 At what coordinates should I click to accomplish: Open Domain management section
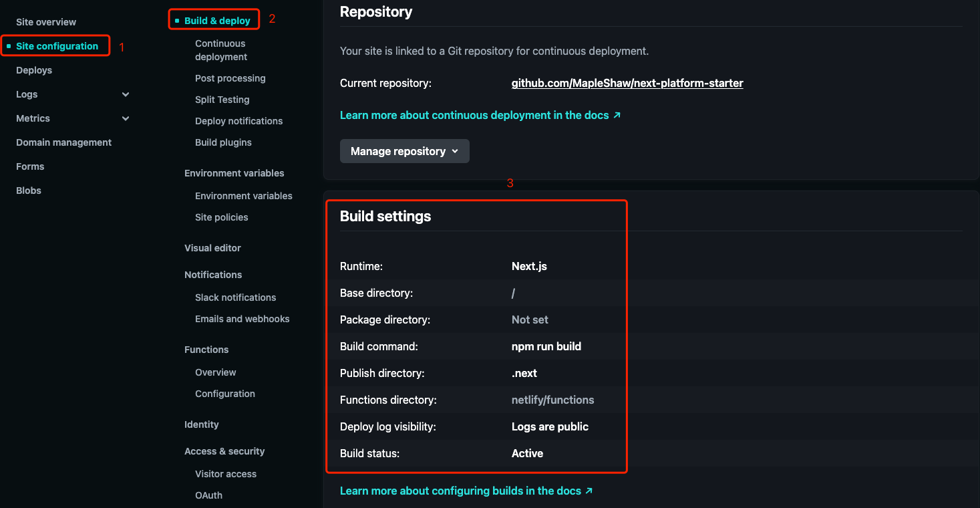pos(63,142)
